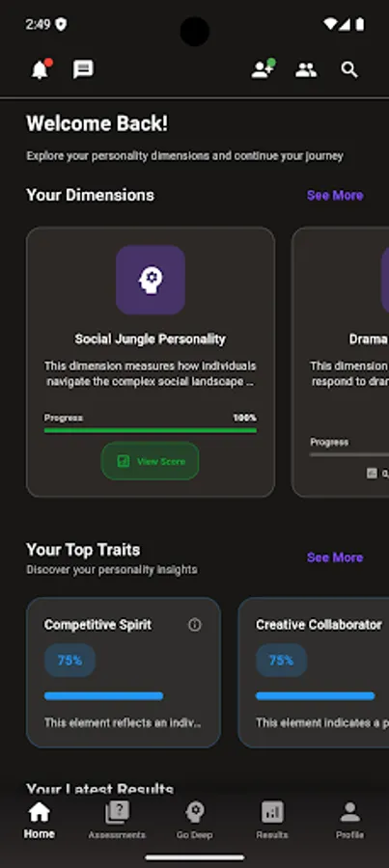
Task: Tap the Social Jungle Personality progress bar
Action: [x=151, y=430]
